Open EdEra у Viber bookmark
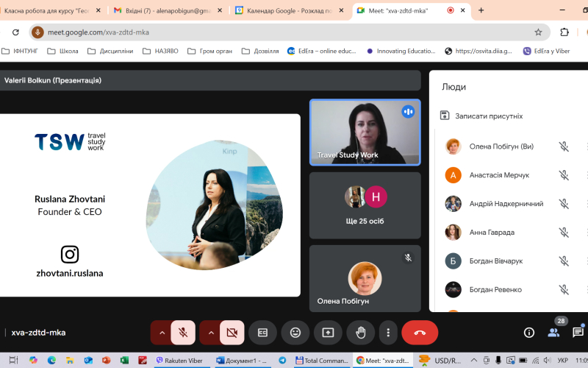This screenshot has width=588, height=368. coord(547,51)
